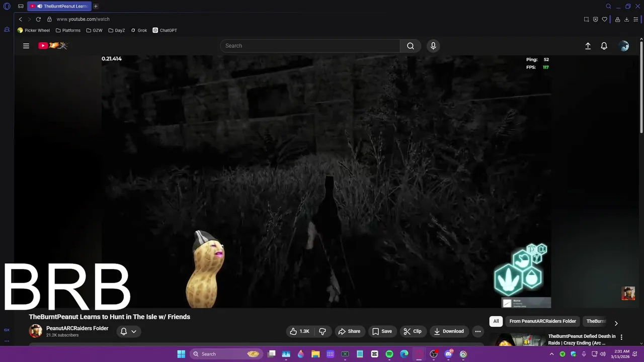644x362 pixels.
Task: Expand subscription notification options chevron
Action: tap(134, 331)
